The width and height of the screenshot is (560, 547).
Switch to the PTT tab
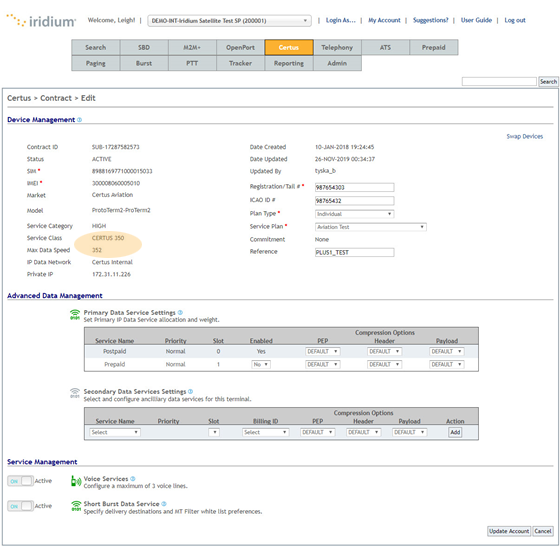192,63
